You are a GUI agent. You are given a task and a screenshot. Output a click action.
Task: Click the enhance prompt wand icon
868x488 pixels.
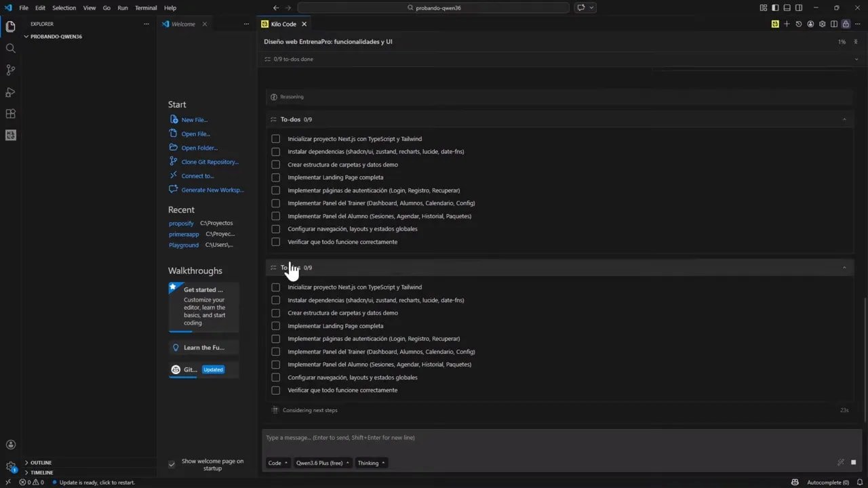841,462
